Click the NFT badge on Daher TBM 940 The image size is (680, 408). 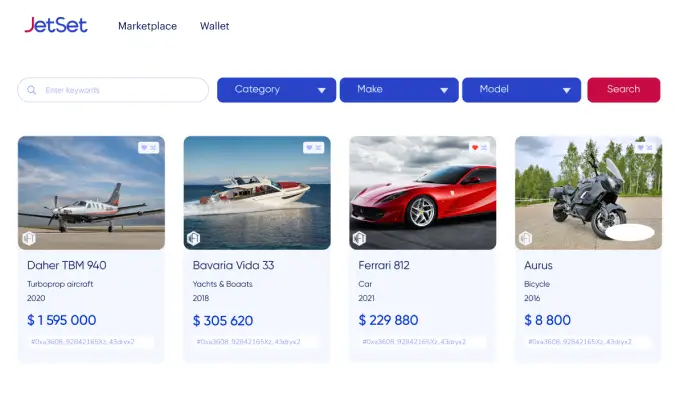coord(29,239)
